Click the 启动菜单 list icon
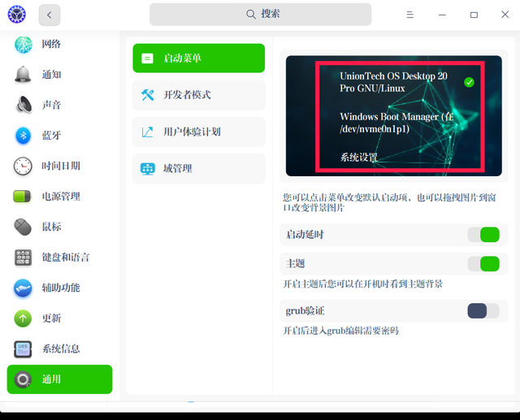The height and width of the screenshot is (420, 520). pyautogui.click(x=147, y=58)
